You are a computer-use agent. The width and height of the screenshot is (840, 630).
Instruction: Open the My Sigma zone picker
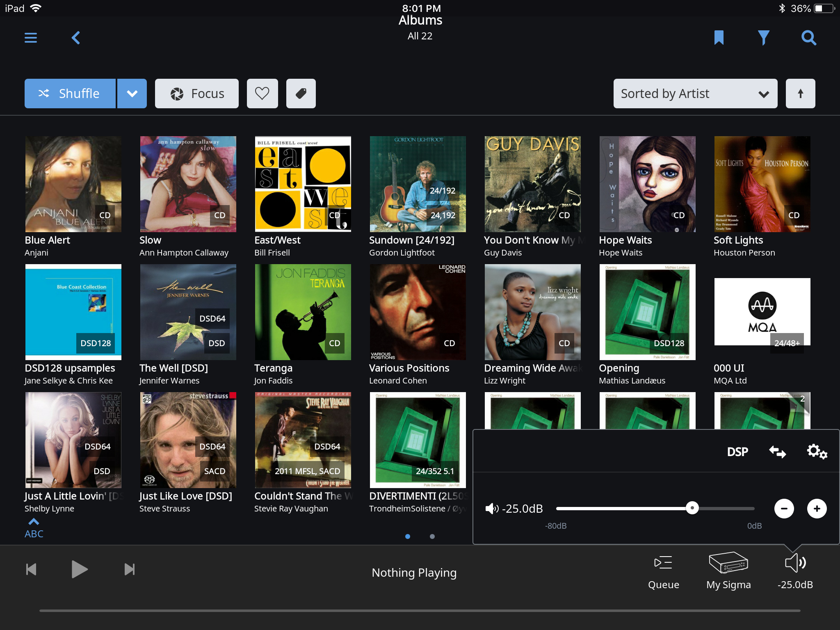point(728,571)
